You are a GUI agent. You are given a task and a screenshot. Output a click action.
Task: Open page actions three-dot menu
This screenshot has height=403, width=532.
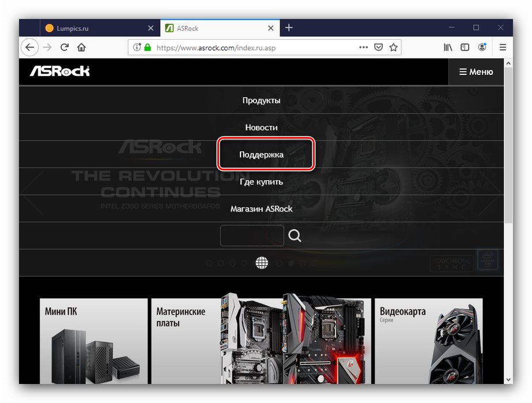(x=363, y=47)
